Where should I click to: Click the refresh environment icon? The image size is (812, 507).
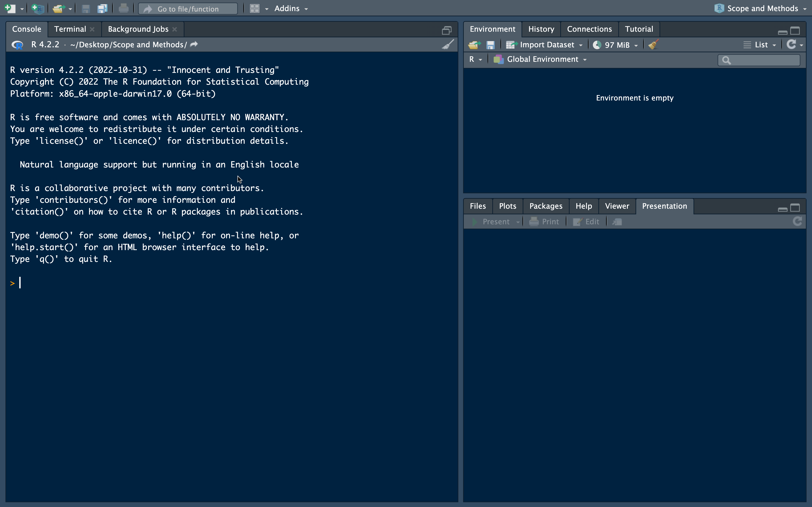coord(791,44)
